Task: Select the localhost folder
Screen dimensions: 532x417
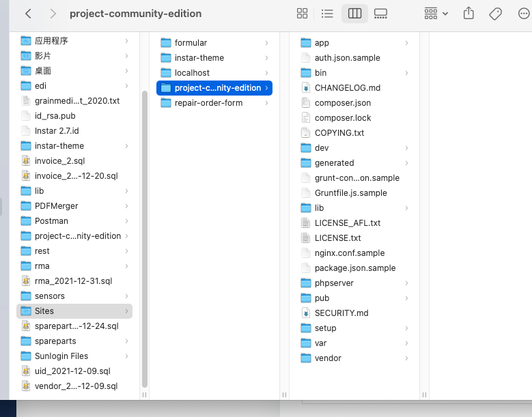Action: click(192, 73)
